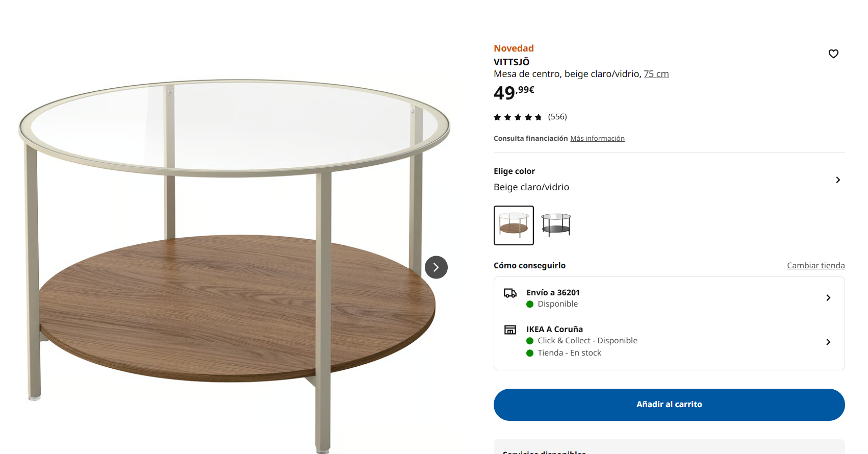Click the star rating icons

click(x=518, y=117)
